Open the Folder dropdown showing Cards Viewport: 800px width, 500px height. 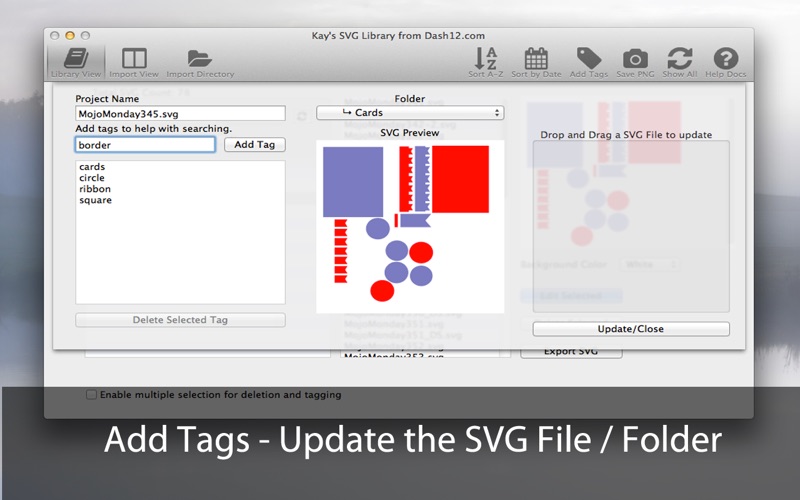click(x=410, y=113)
